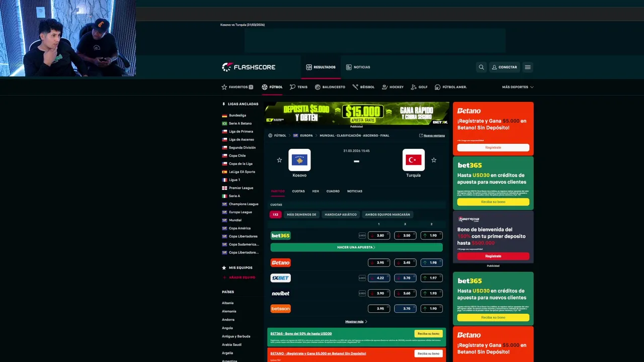Select Ambos Equipos Marcarán filter
This screenshot has width=644, height=362.
click(x=387, y=215)
